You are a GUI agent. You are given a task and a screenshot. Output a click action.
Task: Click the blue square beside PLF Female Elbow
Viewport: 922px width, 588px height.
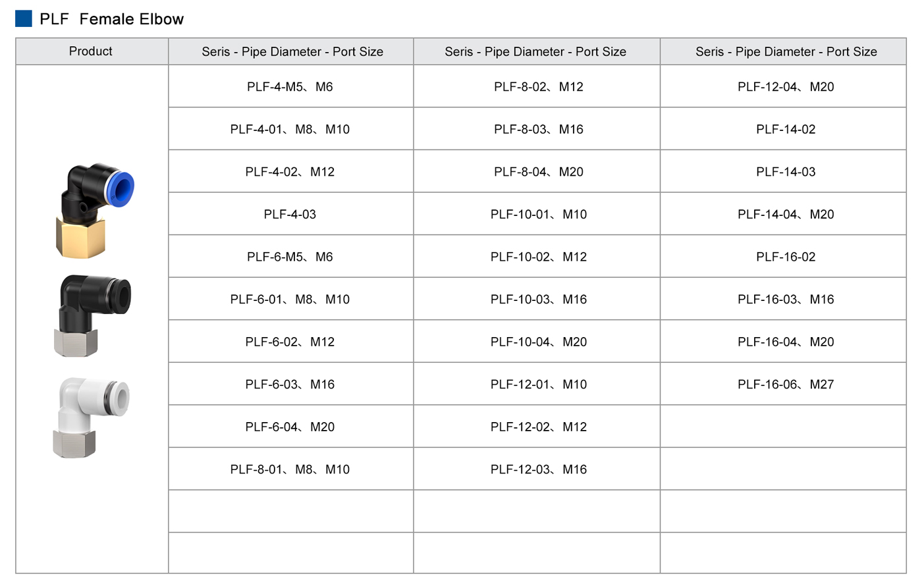24,18
